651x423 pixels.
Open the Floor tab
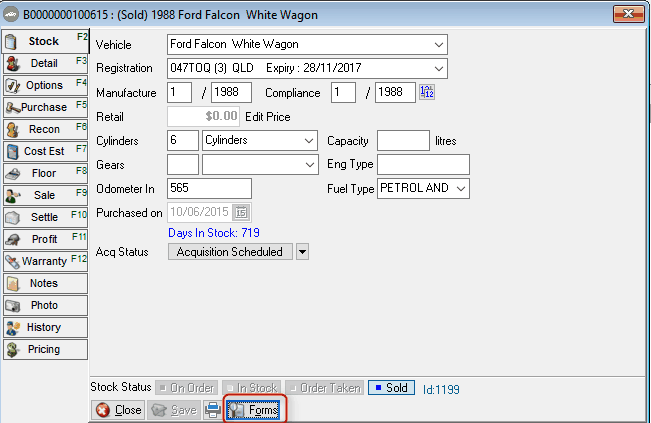tap(45, 174)
